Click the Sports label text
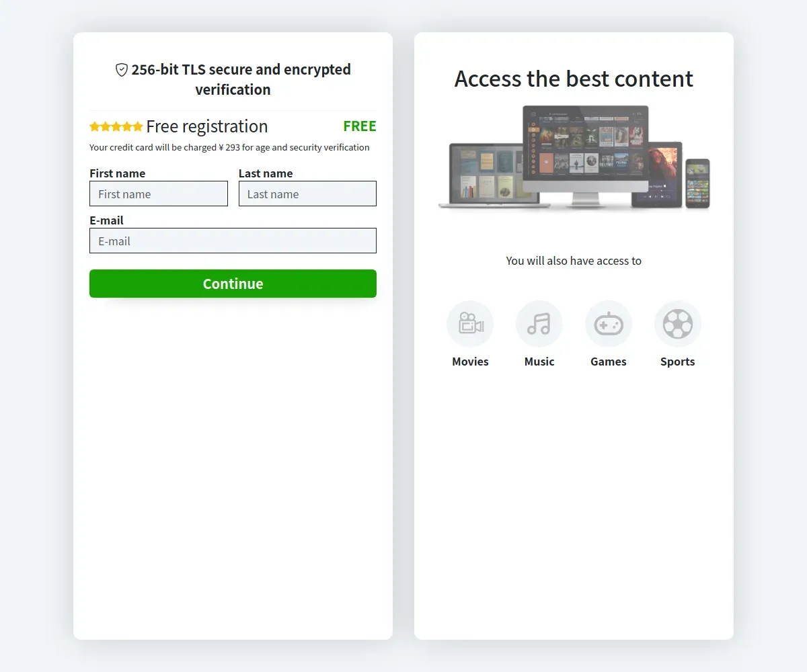This screenshot has height=672, width=807. 678,362
